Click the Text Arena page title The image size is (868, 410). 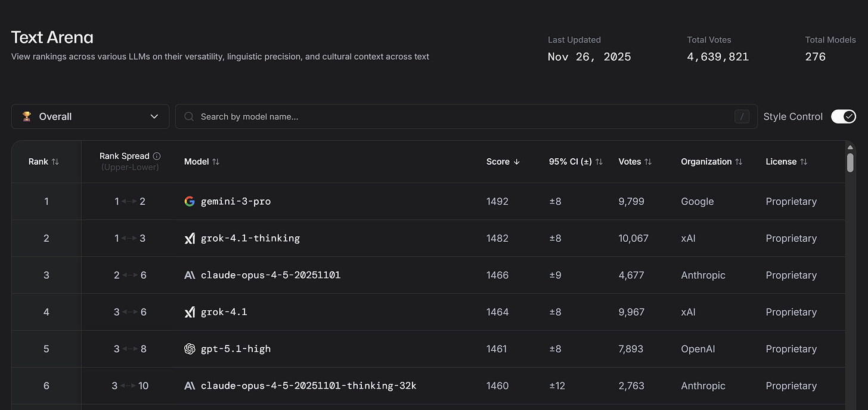tap(52, 38)
